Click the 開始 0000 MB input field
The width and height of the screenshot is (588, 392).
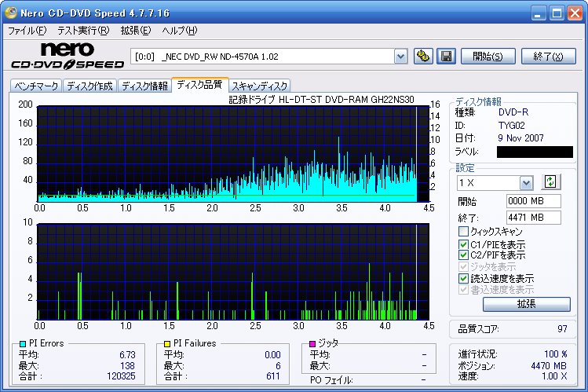click(533, 201)
